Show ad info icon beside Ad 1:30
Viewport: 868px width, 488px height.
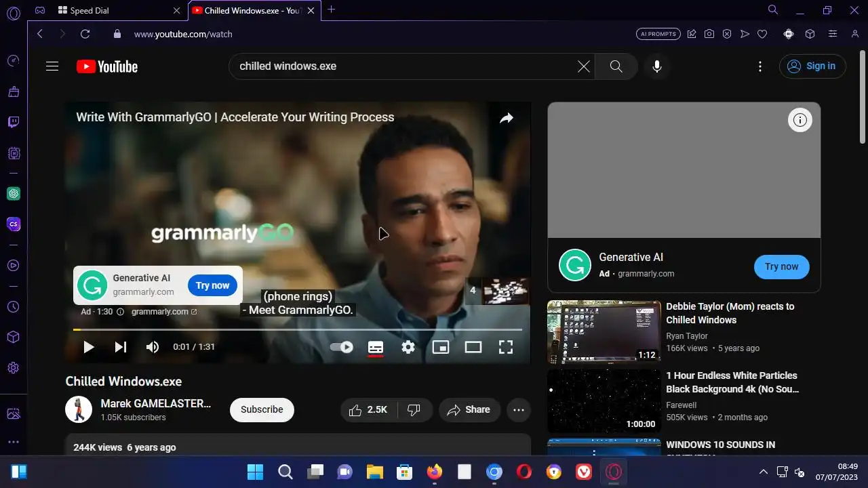121,312
